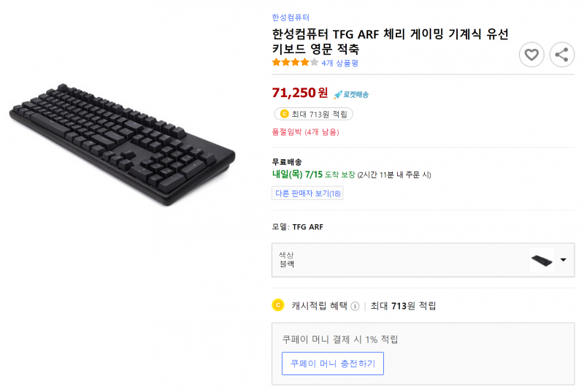The height and width of the screenshot is (392, 584).
Task: Open the 4개 상품평 reviews link
Action: coord(339,63)
